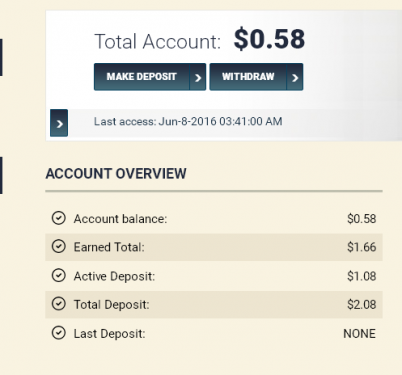Select the Earned Total row label
The height and width of the screenshot is (375, 402).
[x=109, y=247]
